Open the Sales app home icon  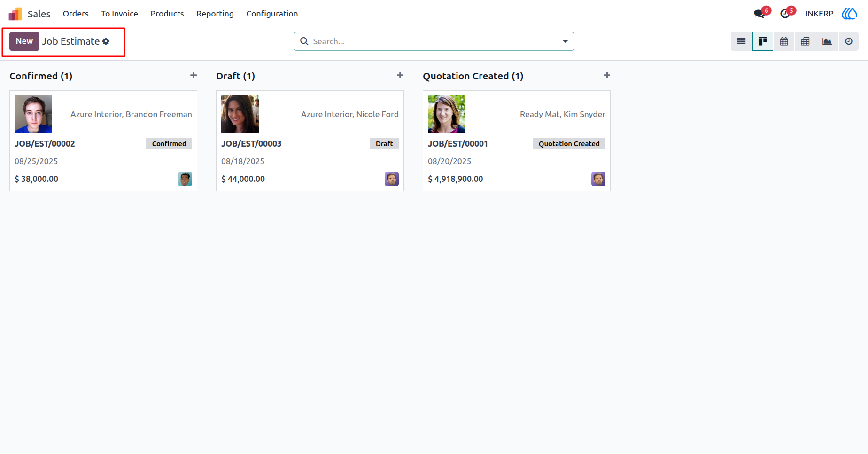point(15,14)
